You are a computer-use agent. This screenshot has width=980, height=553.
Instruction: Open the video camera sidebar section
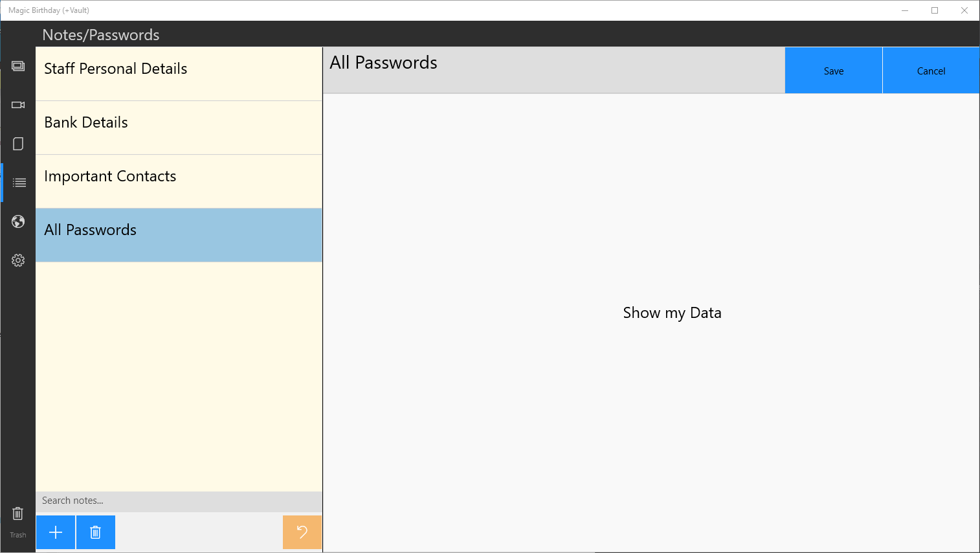pos(18,105)
